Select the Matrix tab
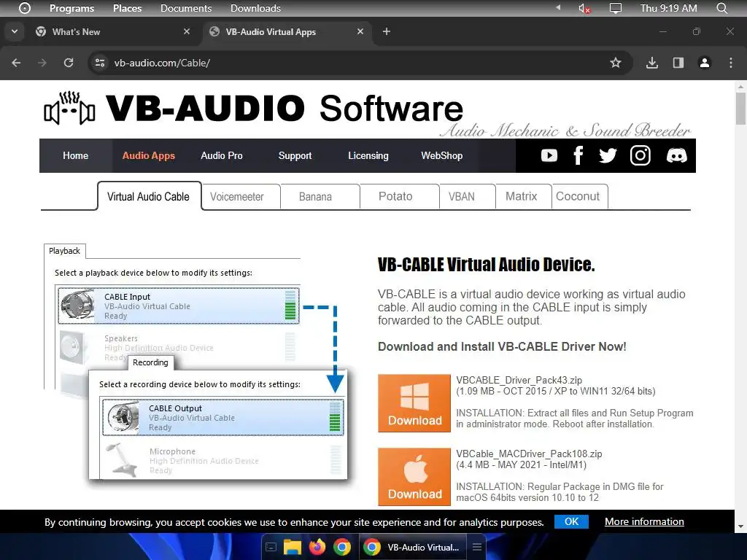 (523, 197)
